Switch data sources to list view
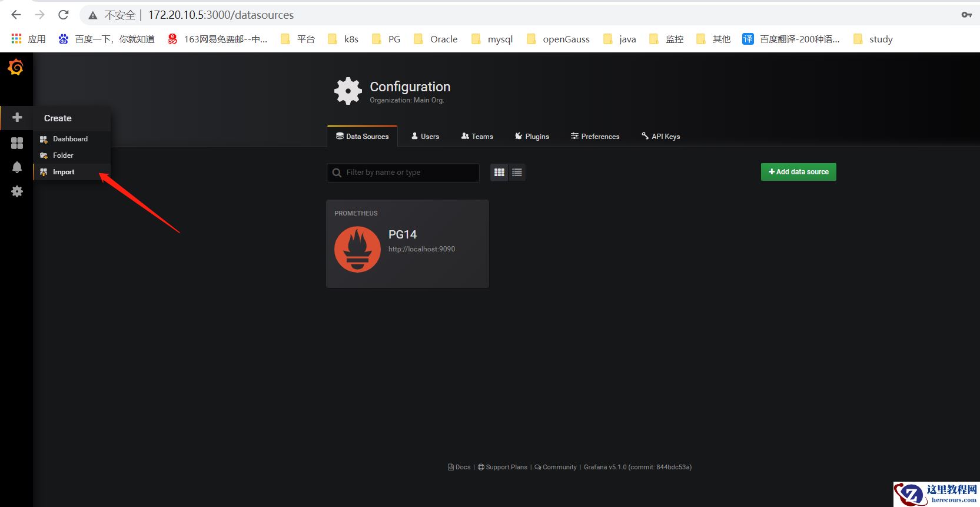This screenshot has width=980, height=507. [517, 173]
